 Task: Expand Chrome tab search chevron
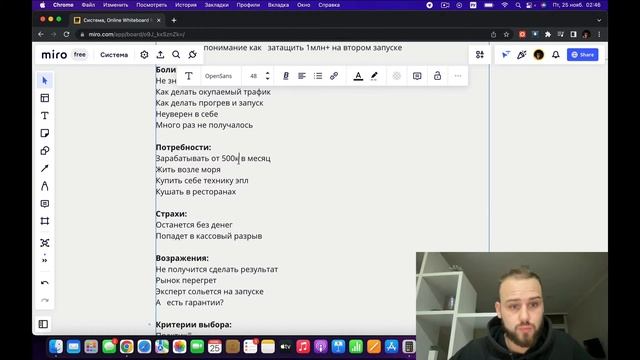(599, 20)
